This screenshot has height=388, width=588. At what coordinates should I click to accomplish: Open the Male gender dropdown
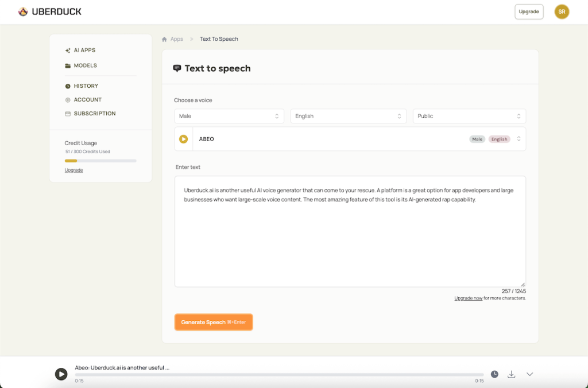click(229, 116)
